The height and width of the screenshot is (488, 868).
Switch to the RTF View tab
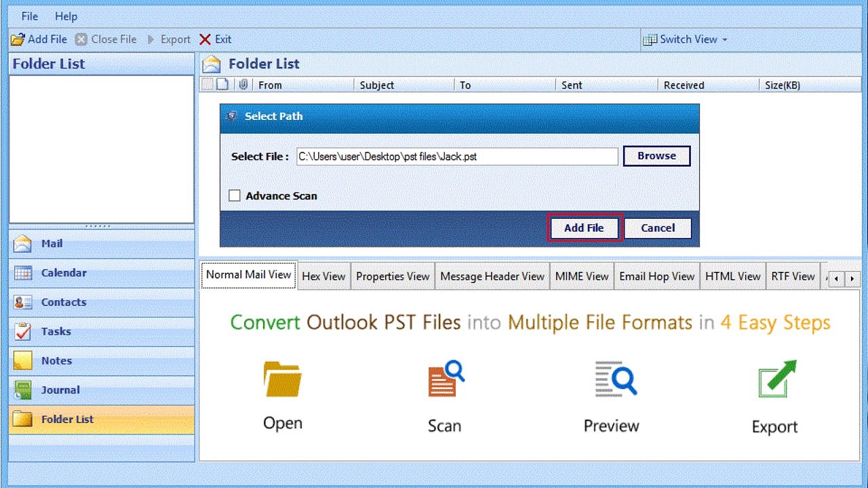click(x=793, y=277)
